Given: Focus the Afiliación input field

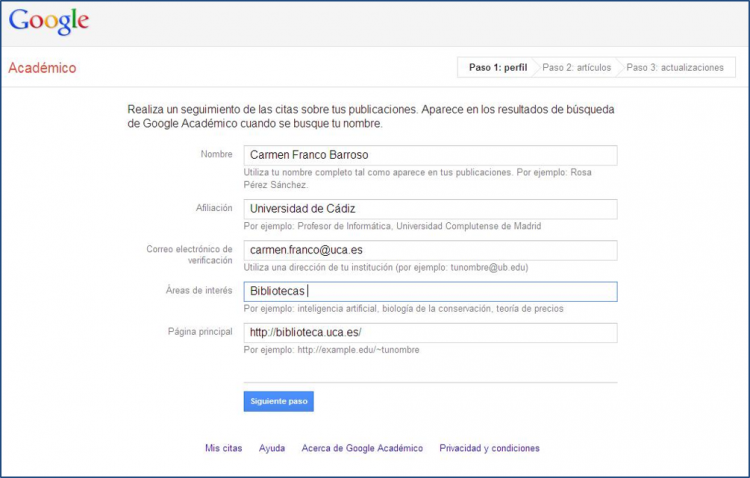Looking at the screenshot, I should click(x=430, y=209).
